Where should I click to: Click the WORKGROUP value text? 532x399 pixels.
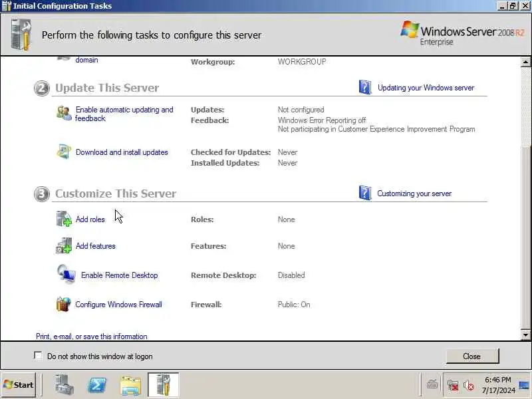[x=302, y=61]
